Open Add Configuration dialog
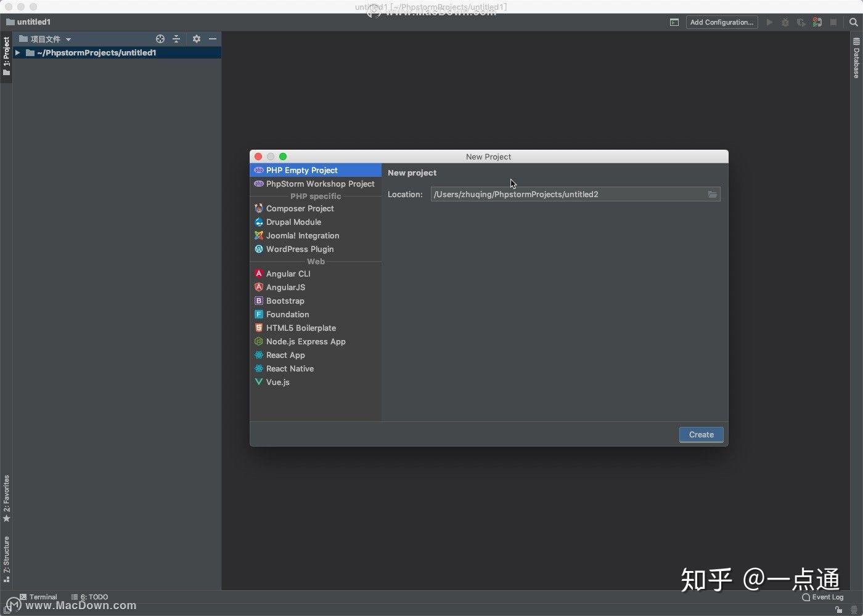The height and width of the screenshot is (616, 863). click(x=722, y=22)
